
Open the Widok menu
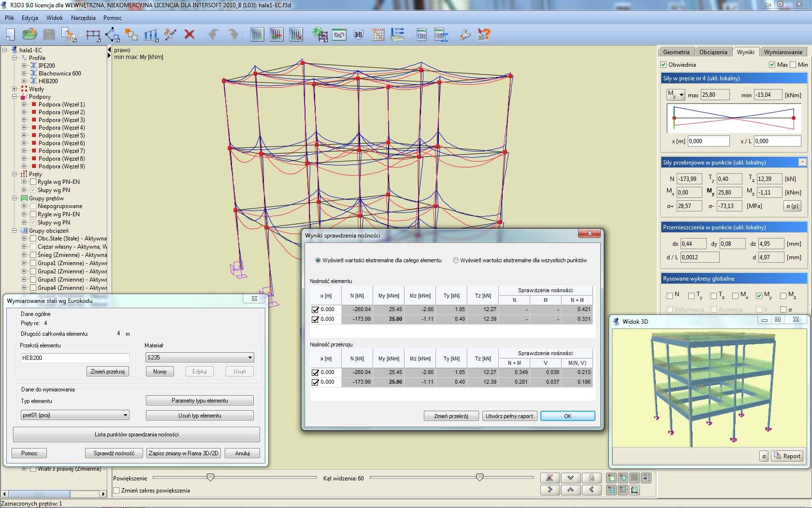tap(55, 17)
